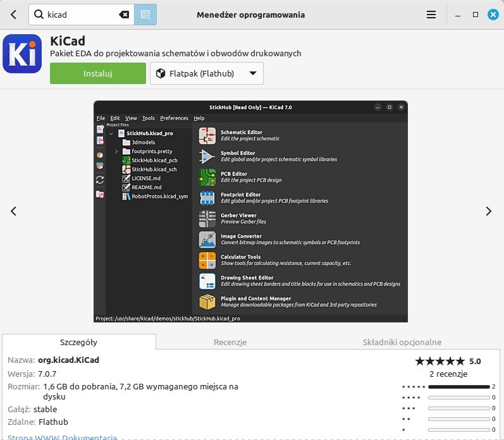Maximize the Software Manager window
This screenshot has width=504, height=440.
click(x=476, y=15)
